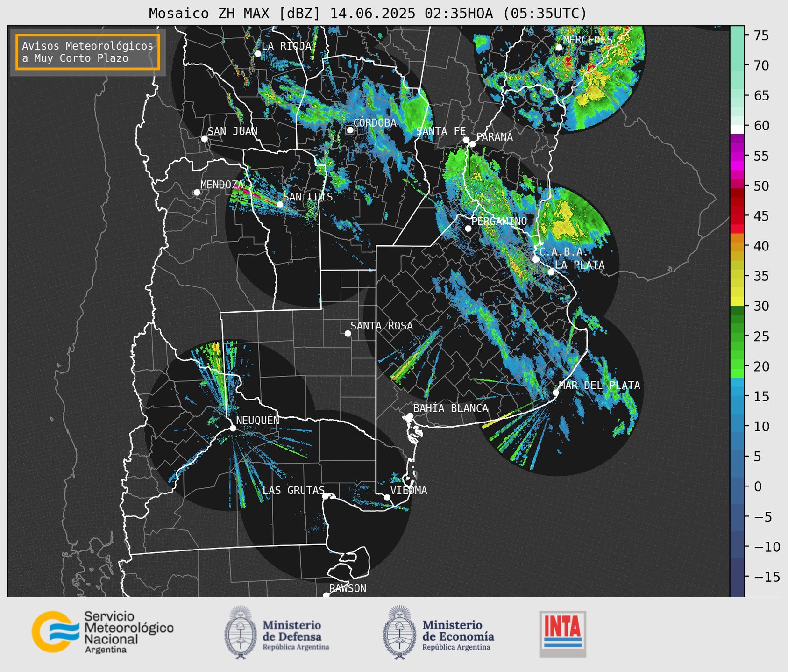Click the Mendoza city marker dot
The image size is (788, 672).
coord(197,193)
